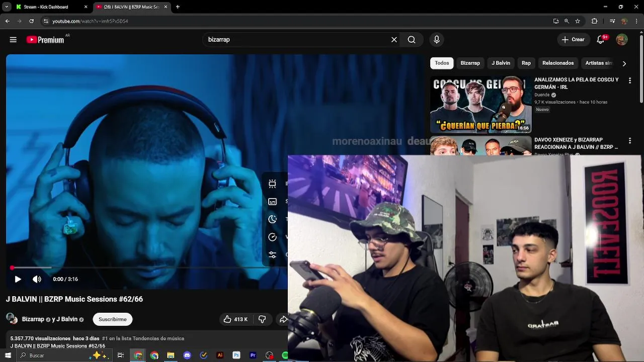Share the video with the arrow icon

(x=283, y=319)
